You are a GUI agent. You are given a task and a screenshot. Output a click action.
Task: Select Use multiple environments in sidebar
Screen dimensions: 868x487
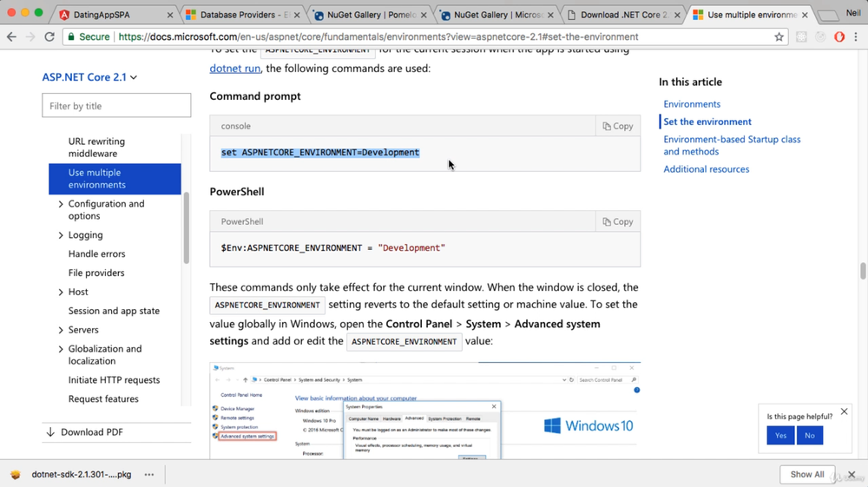[x=115, y=179]
